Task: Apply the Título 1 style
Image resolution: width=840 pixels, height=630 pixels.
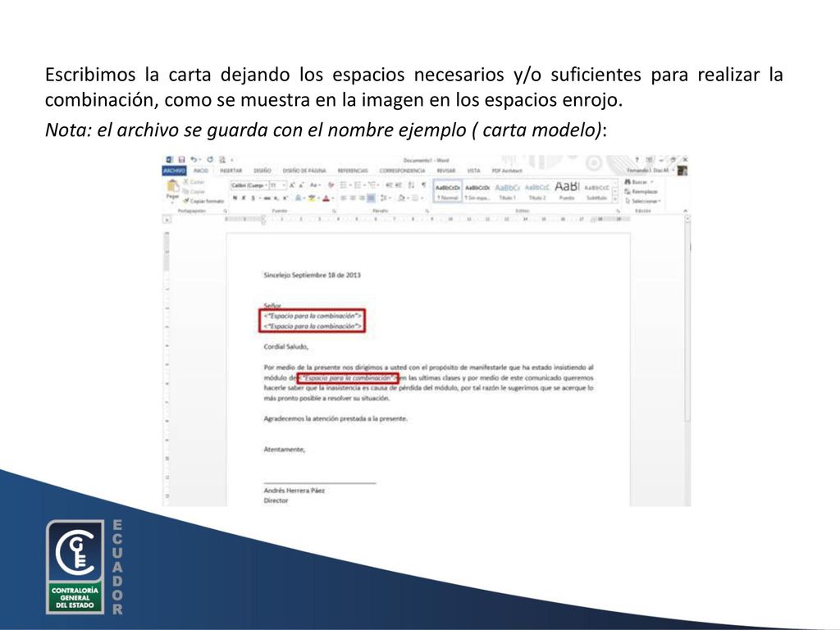Action: 507,192
